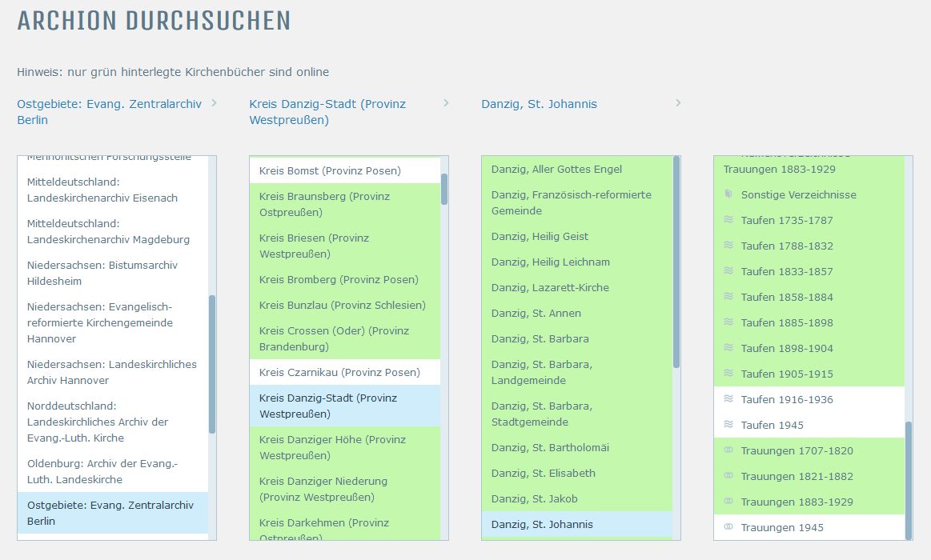Click the chevron after Danzig, St. Johannis breadcrumb
The image size is (931, 560).
pyautogui.click(x=678, y=103)
